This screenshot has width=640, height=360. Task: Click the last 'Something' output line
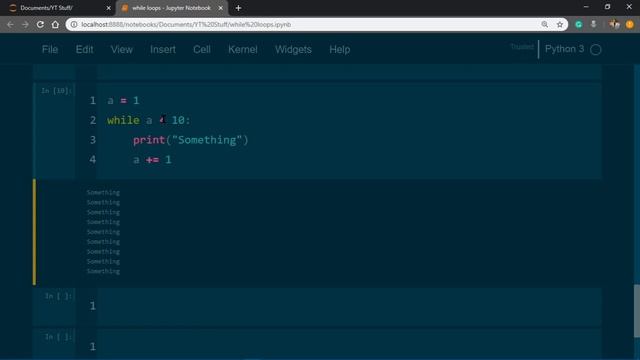103,271
